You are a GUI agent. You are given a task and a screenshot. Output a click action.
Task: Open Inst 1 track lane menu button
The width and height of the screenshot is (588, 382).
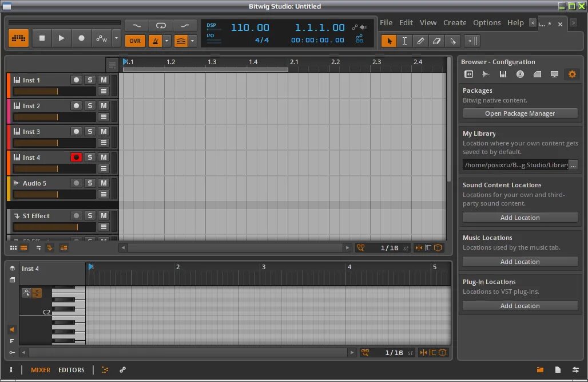[104, 91]
